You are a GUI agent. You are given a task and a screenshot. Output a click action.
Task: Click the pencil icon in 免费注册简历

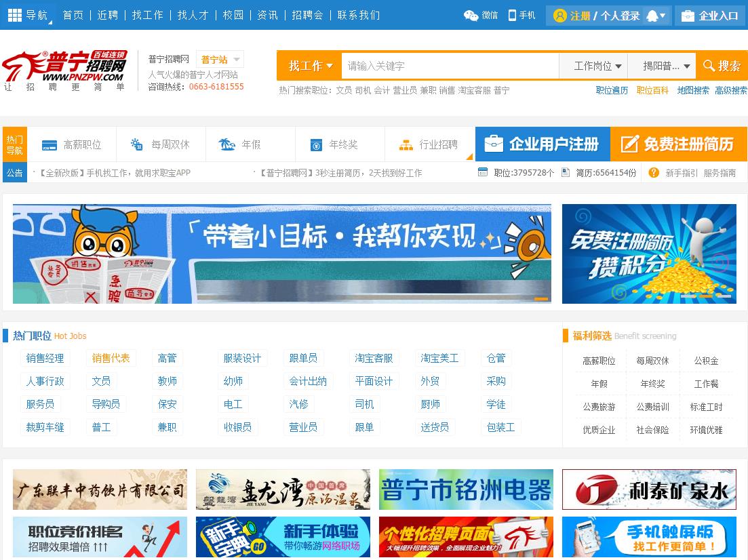[629, 144]
